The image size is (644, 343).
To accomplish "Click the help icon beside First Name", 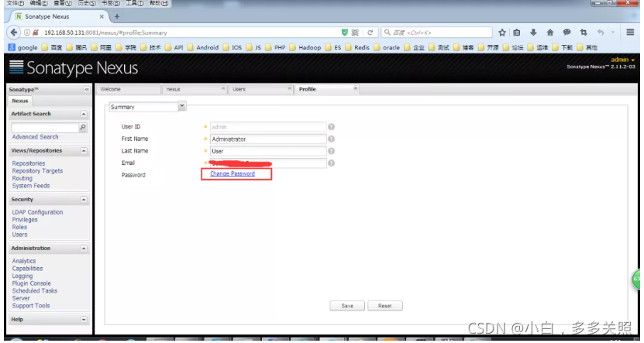I will 331,139.
